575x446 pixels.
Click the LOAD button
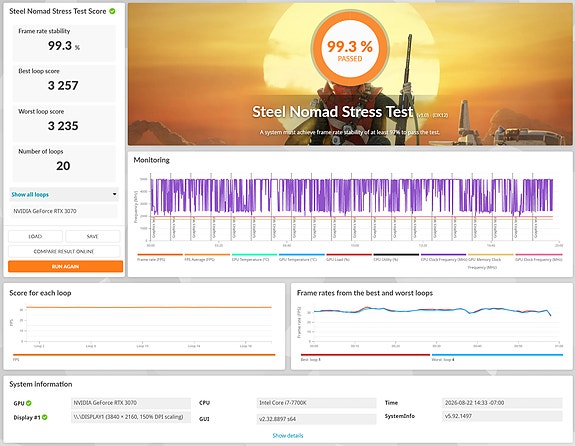pyautogui.click(x=35, y=237)
